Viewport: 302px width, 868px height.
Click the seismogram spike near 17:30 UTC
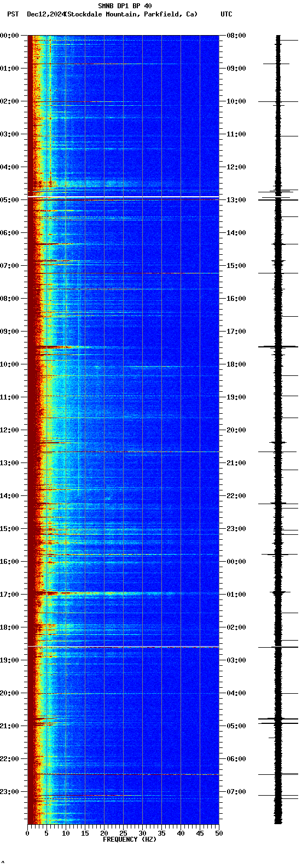[278, 346]
